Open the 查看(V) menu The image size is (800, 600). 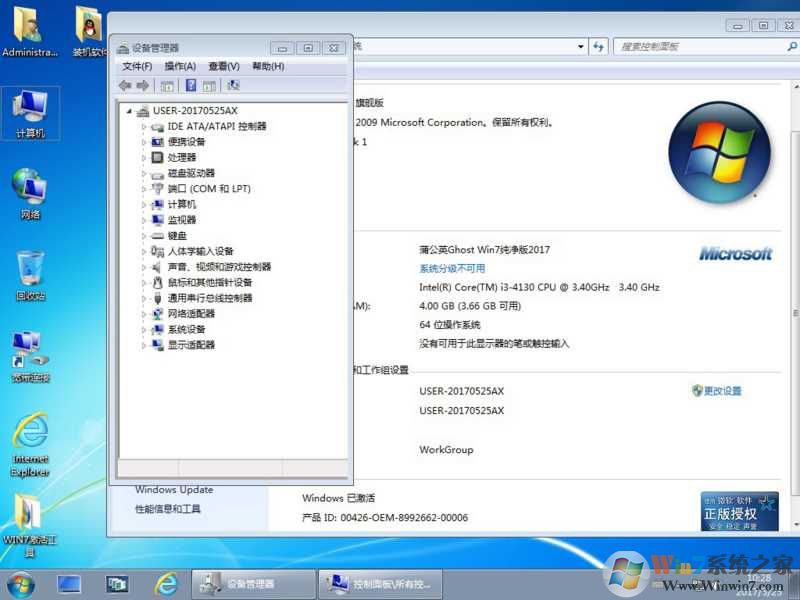pos(224,66)
